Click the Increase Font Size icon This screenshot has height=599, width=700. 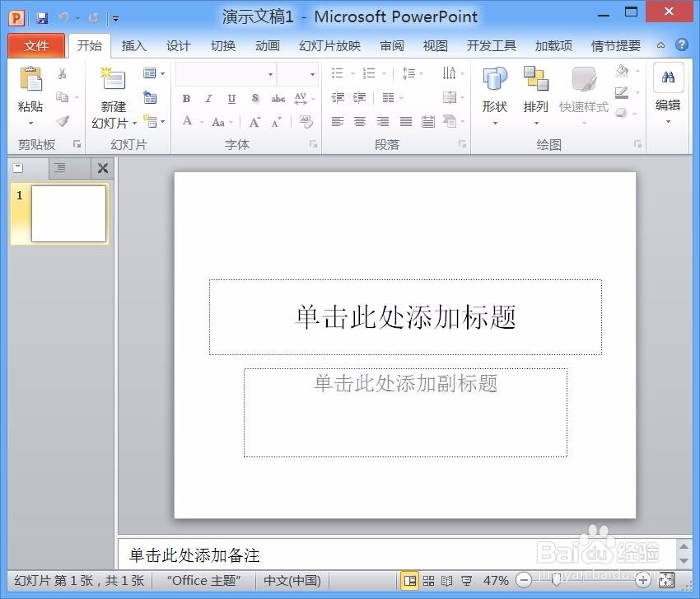click(x=254, y=121)
